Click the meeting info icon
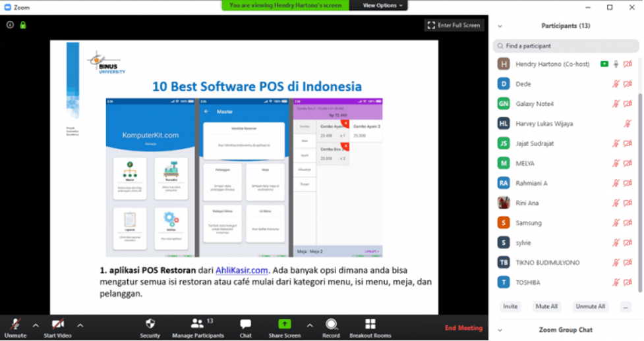The height and width of the screenshot is (341, 644). coord(11,25)
